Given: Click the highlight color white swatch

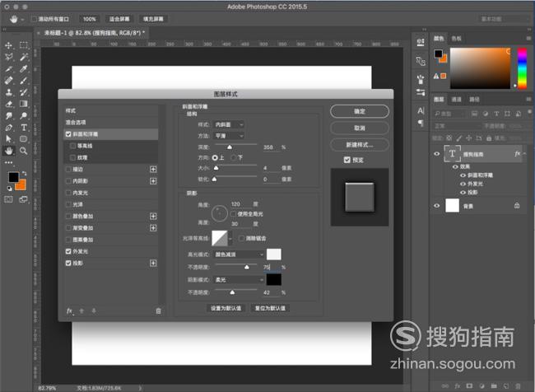Looking at the screenshot, I should coord(274,254).
